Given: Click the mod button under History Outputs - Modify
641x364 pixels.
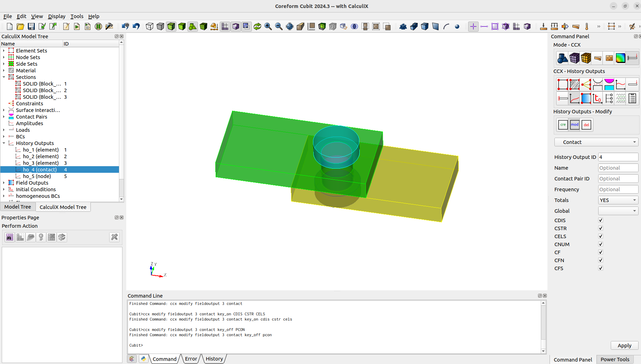Looking at the screenshot, I should coord(574,124).
